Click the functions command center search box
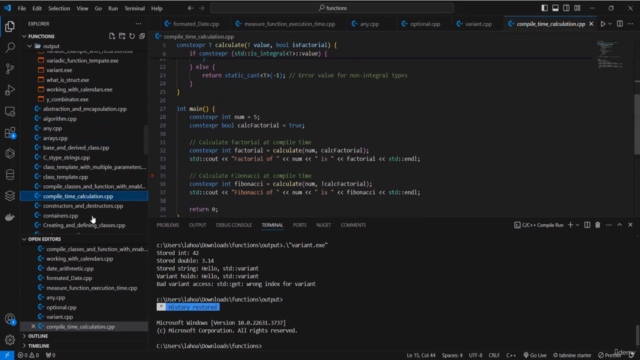 tap(332, 8)
